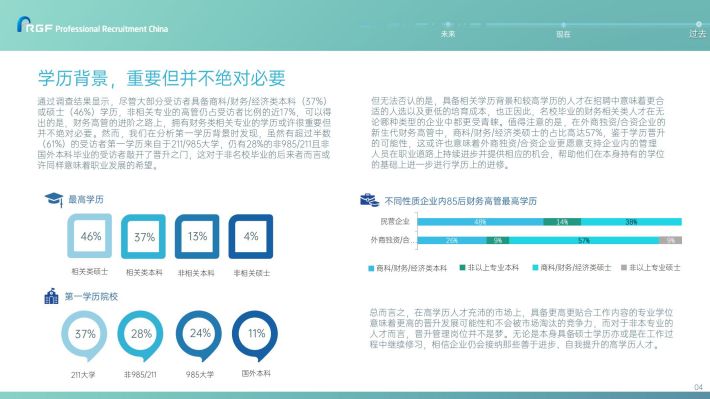Select the 46% square icon
Screen dimensions: 710x399
[90, 236]
